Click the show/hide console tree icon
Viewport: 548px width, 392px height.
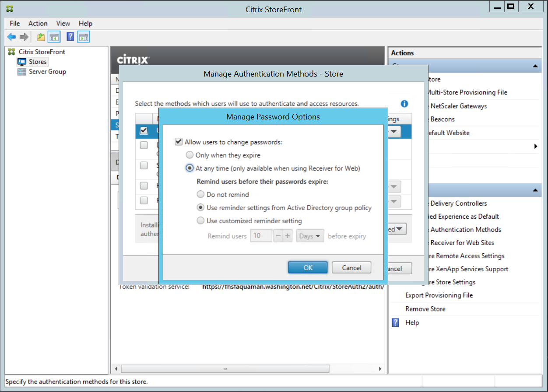pos(54,37)
